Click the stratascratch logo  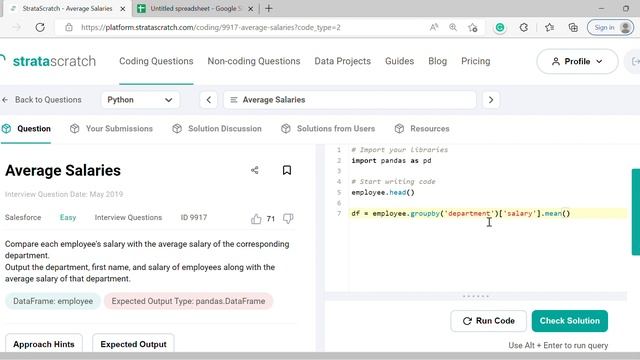pyautogui.click(x=48, y=61)
